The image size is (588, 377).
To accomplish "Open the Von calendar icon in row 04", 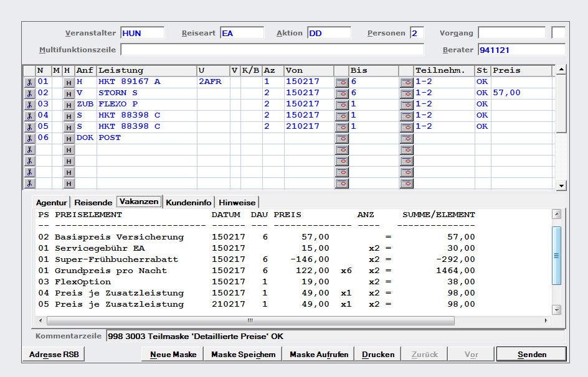I will click(x=341, y=116).
